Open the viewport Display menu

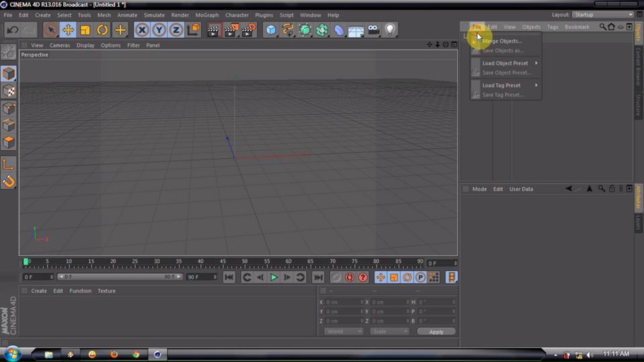85,45
